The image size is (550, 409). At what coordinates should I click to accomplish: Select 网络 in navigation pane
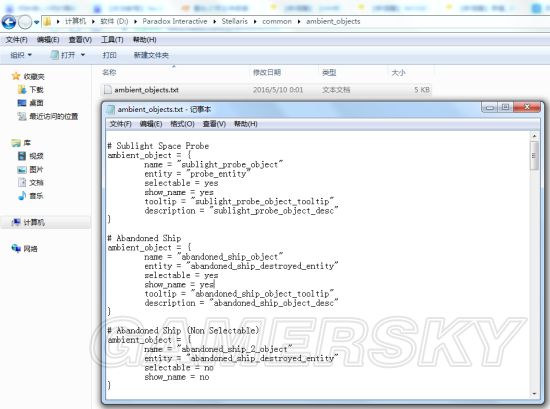point(25,249)
